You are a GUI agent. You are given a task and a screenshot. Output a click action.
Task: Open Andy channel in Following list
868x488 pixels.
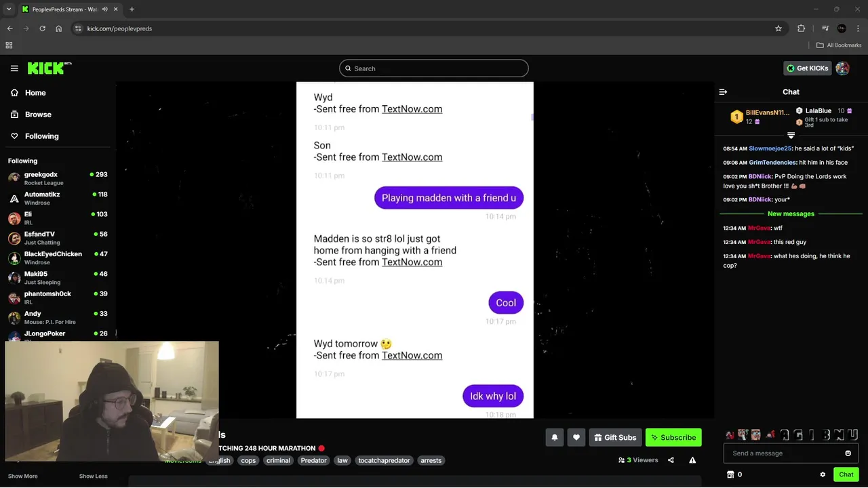[58, 318]
